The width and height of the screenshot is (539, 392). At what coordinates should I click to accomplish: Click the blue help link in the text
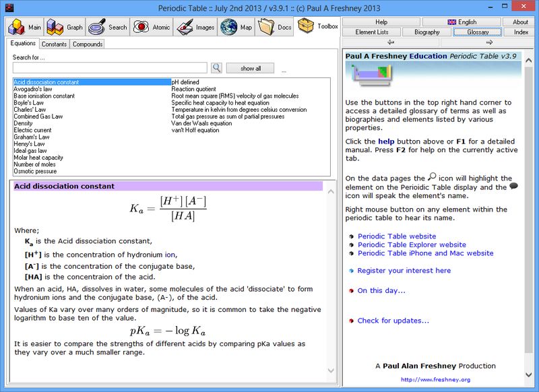(386, 141)
